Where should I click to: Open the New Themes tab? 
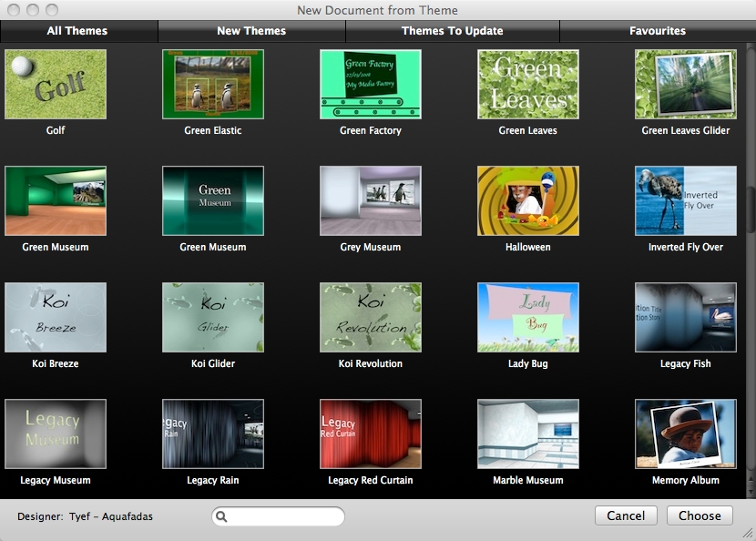pos(251,31)
